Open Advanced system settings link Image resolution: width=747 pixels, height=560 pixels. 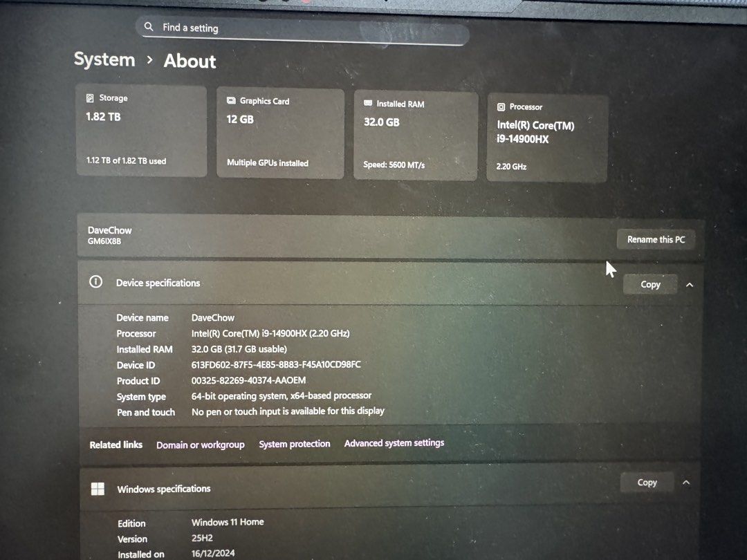(x=394, y=443)
